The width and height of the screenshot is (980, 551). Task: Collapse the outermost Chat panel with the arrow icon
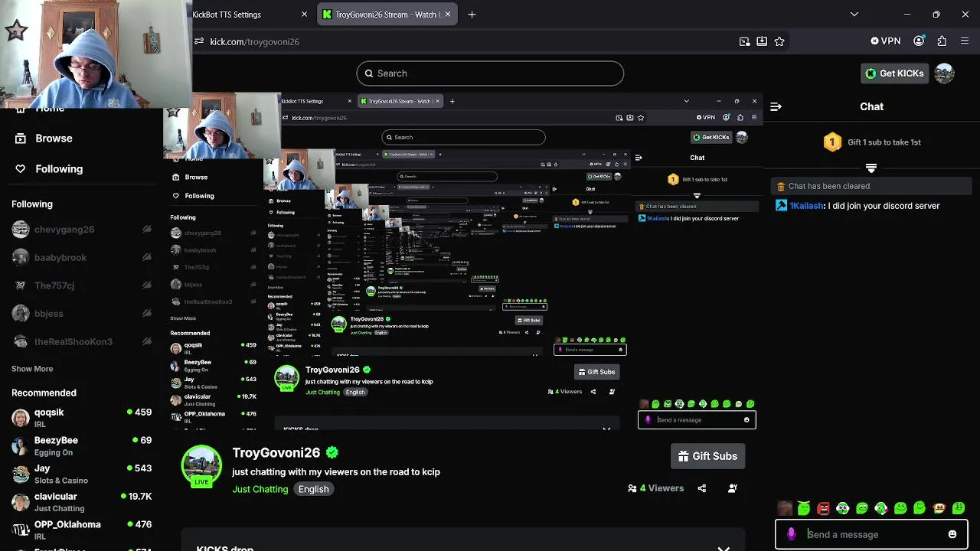coord(776,107)
